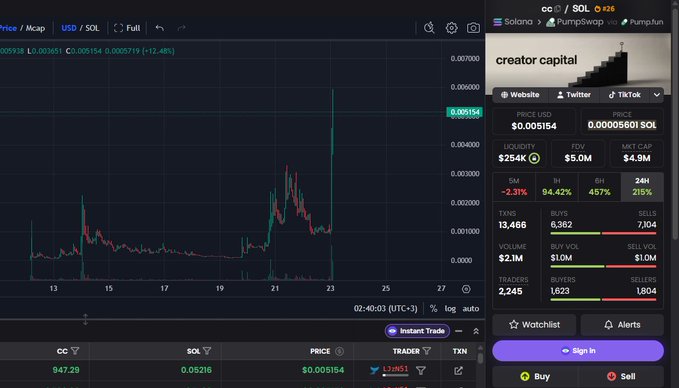Select USD chart currency
Viewport: 679px width, 388px height.
pyautogui.click(x=69, y=28)
